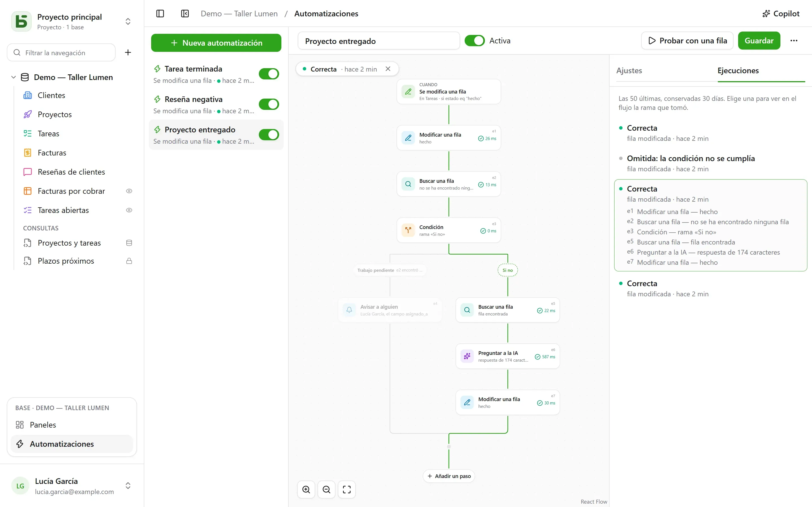Click the Guardar button
The height and width of the screenshot is (507, 812).
(759, 41)
